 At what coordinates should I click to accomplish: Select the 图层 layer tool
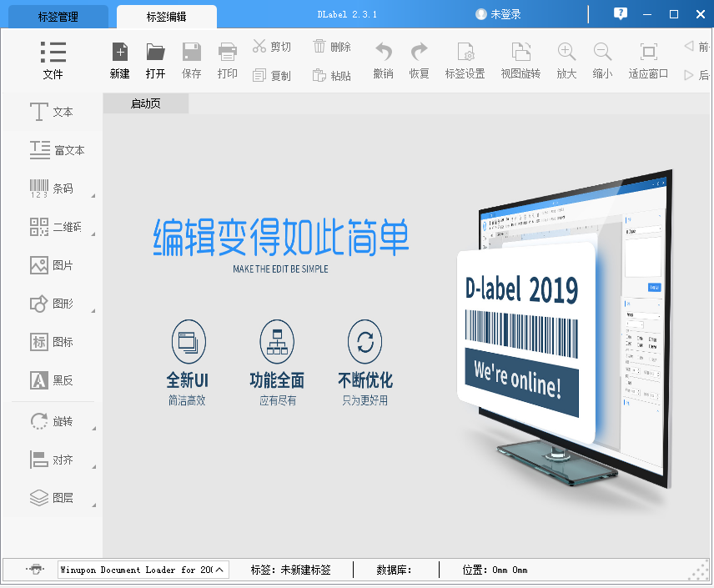[x=52, y=498]
